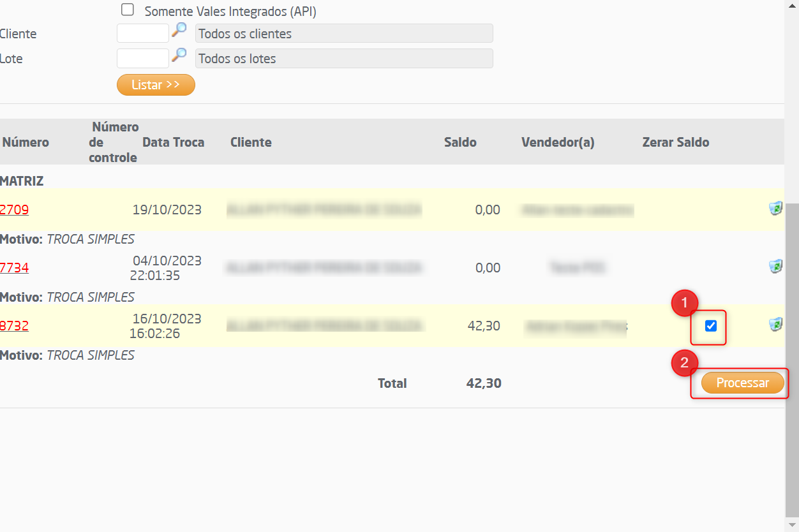Select date 19/10/2023 in the table

tap(167, 209)
